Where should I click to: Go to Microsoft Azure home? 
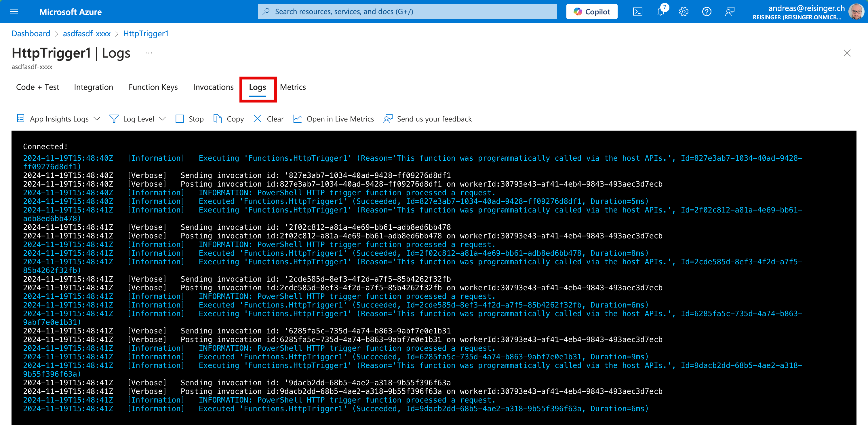tap(70, 12)
